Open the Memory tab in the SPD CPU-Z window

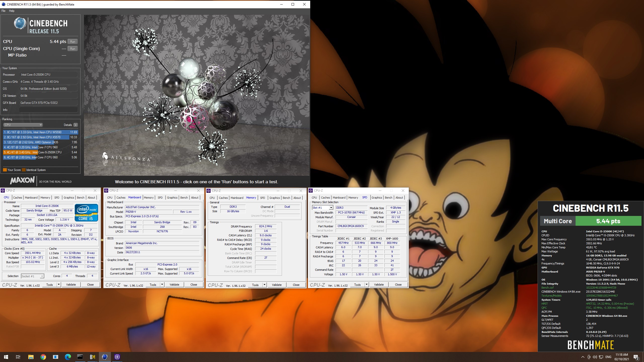(353, 198)
